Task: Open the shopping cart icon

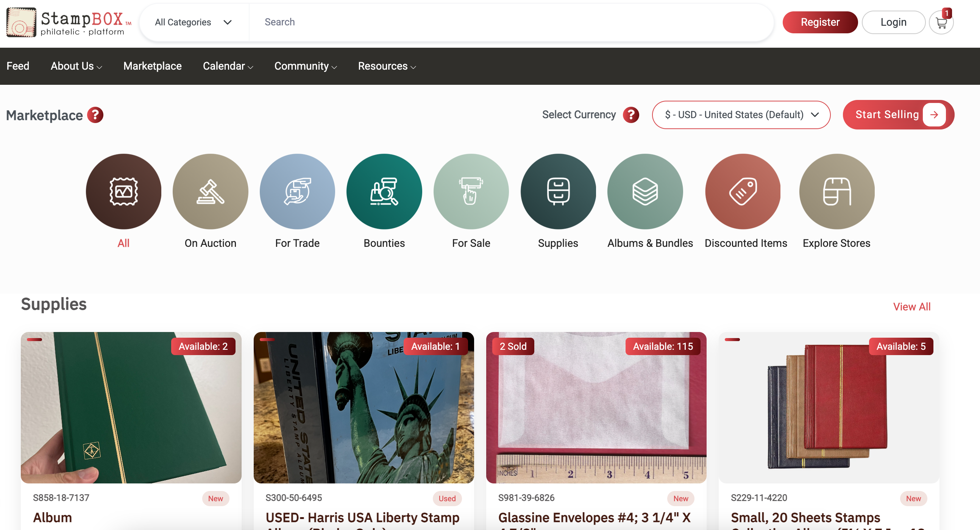Action: point(941,23)
